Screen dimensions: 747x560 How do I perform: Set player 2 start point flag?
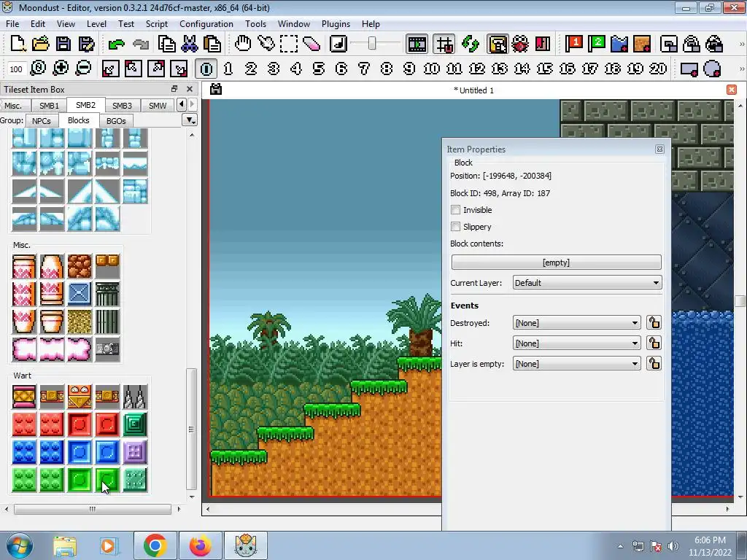click(596, 44)
